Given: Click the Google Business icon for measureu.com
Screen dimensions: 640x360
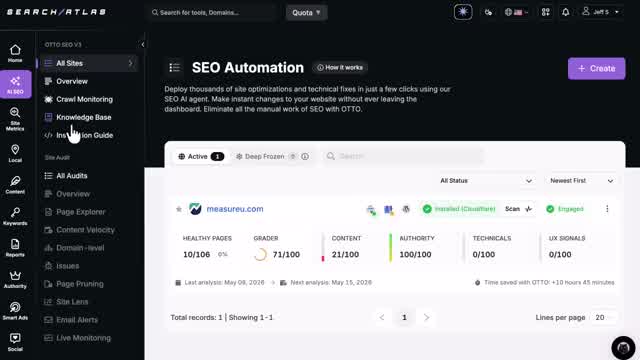Looking at the screenshot, I should click(x=388, y=210).
